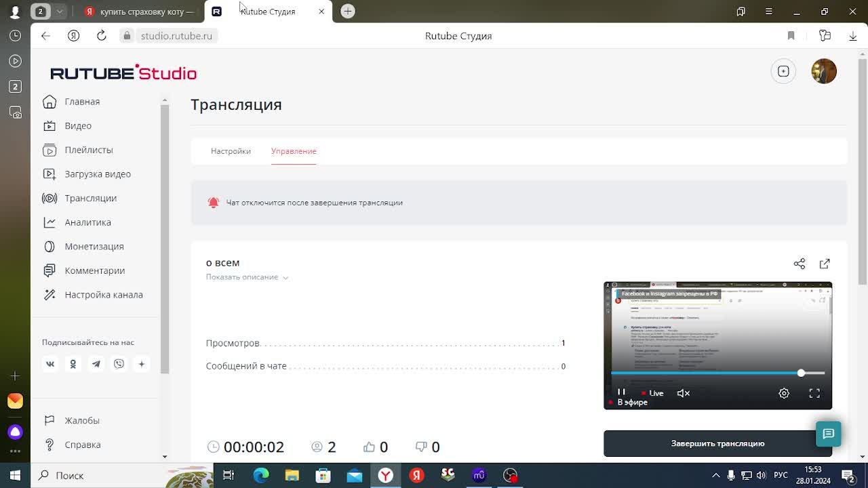Click the open tab counter

[x=41, y=12]
